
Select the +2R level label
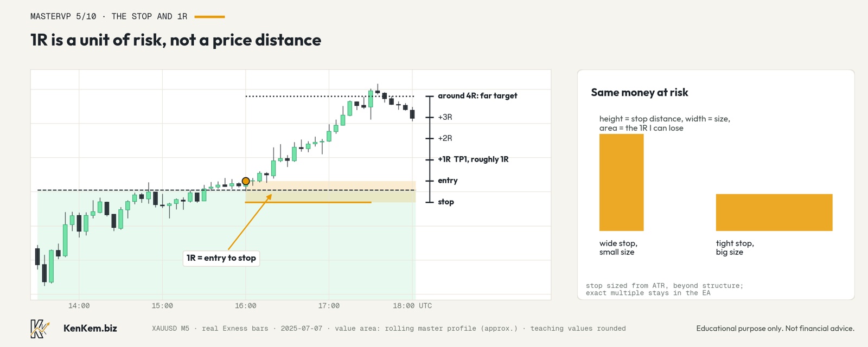(x=445, y=138)
